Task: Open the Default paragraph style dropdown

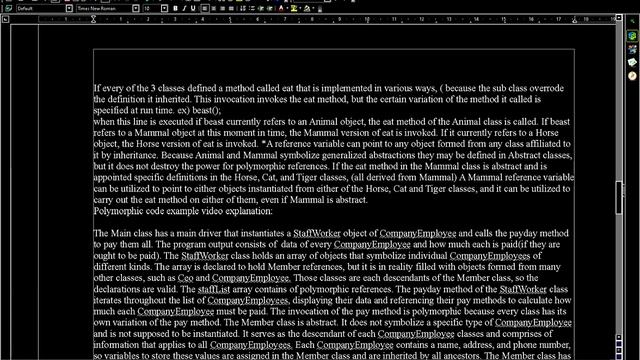Action: (69, 8)
